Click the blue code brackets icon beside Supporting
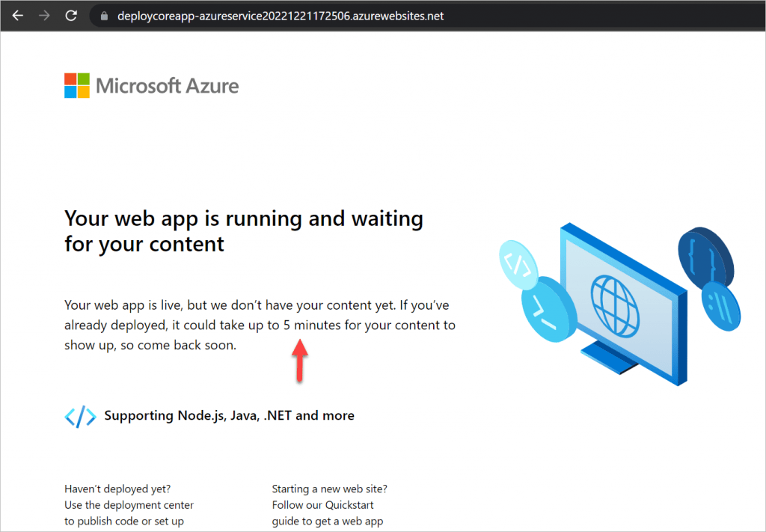The image size is (766, 532). point(80,416)
